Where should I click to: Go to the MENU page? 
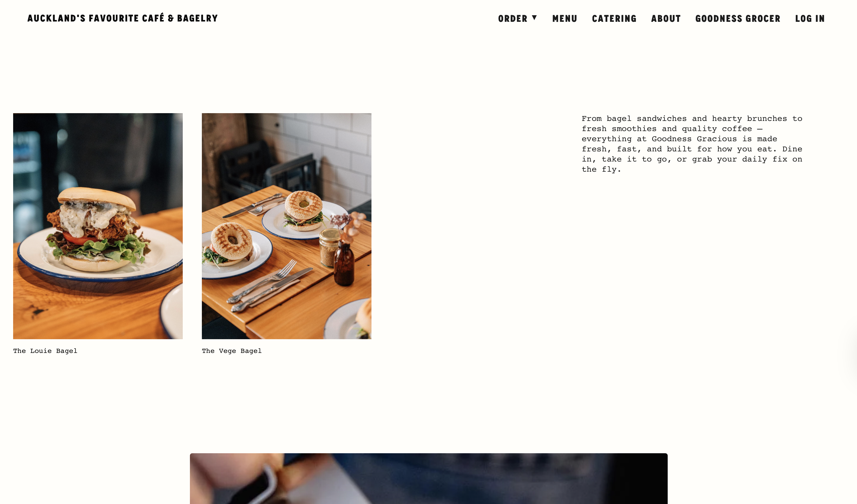[565, 19]
